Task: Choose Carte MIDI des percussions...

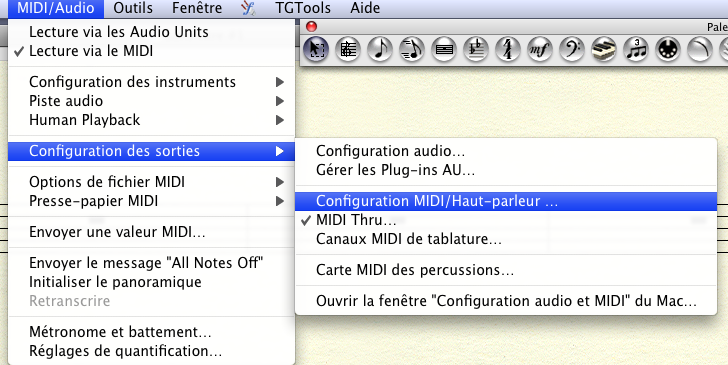Action: pyautogui.click(x=506, y=270)
